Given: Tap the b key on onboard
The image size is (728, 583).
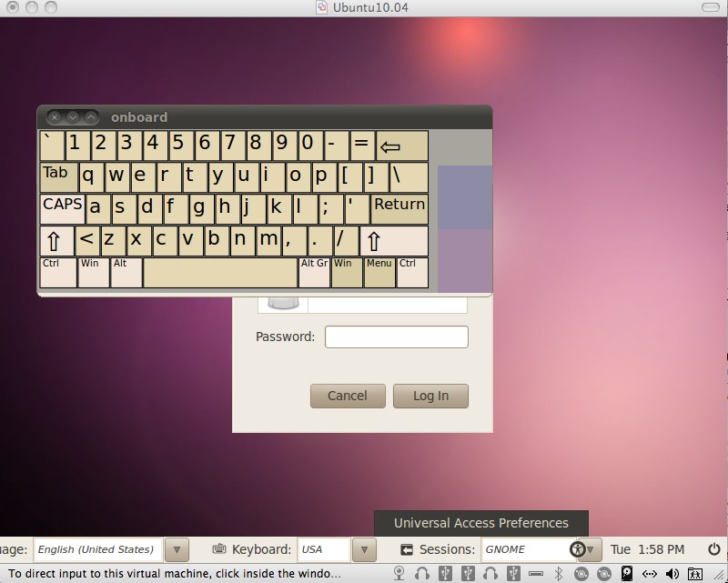Looking at the screenshot, I should tap(217, 241).
